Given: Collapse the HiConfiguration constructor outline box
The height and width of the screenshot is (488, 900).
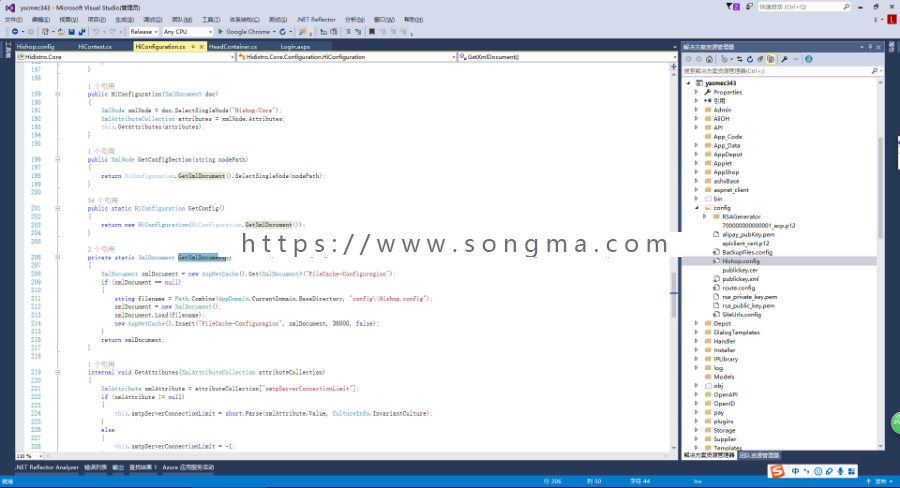Looking at the screenshot, I should point(57,94).
